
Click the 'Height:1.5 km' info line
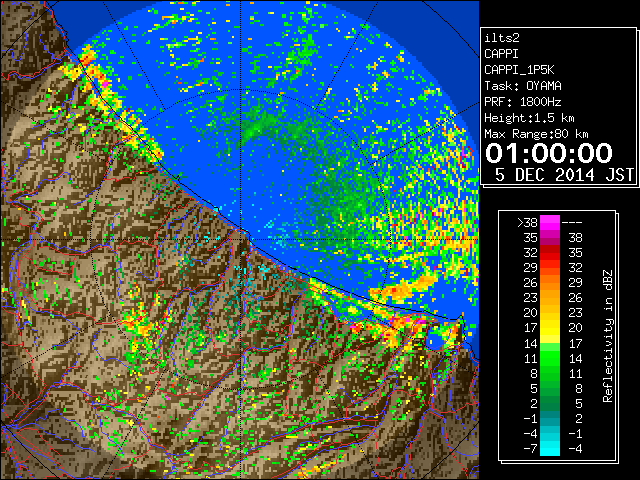coord(529,118)
